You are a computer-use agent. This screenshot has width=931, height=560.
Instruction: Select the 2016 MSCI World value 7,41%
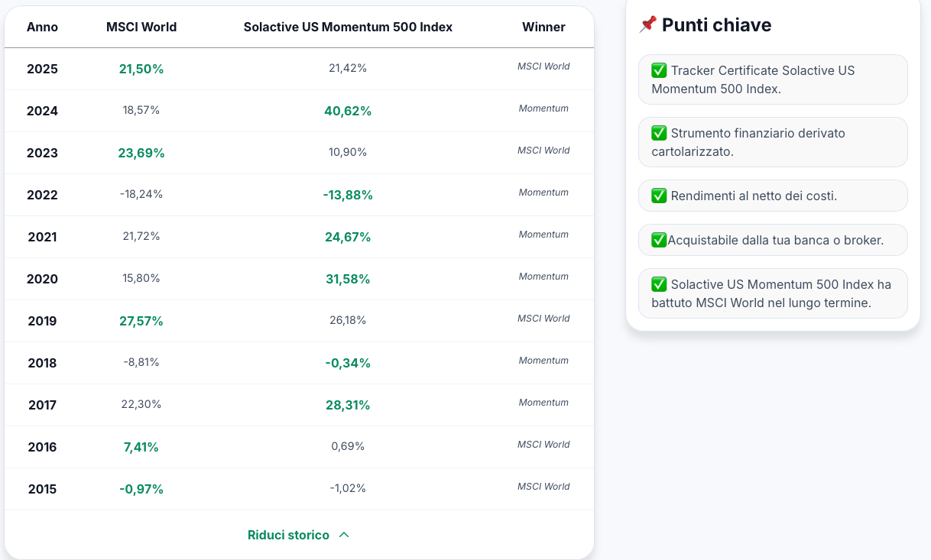tap(141, 447)
